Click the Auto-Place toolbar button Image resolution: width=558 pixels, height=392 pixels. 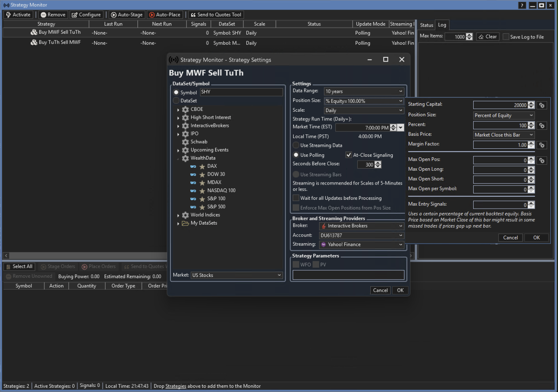(164, 15)
